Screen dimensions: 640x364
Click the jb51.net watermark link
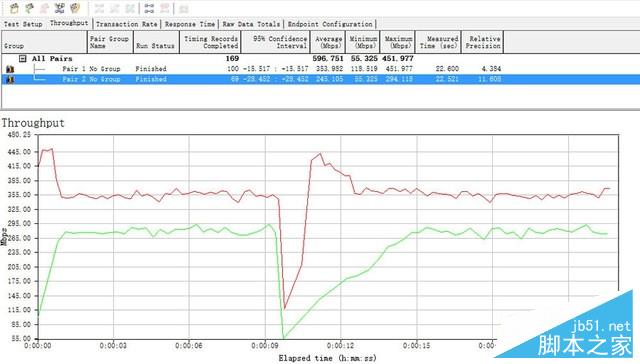(x=601, y=326)
